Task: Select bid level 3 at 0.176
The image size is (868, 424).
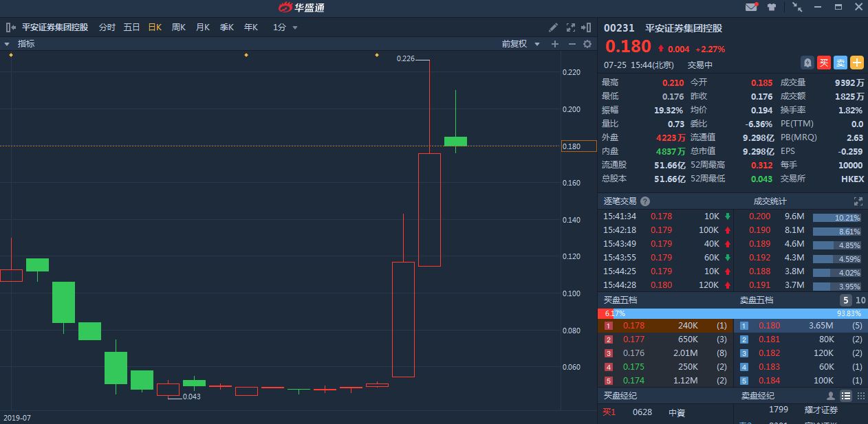Action: (666, 353)
